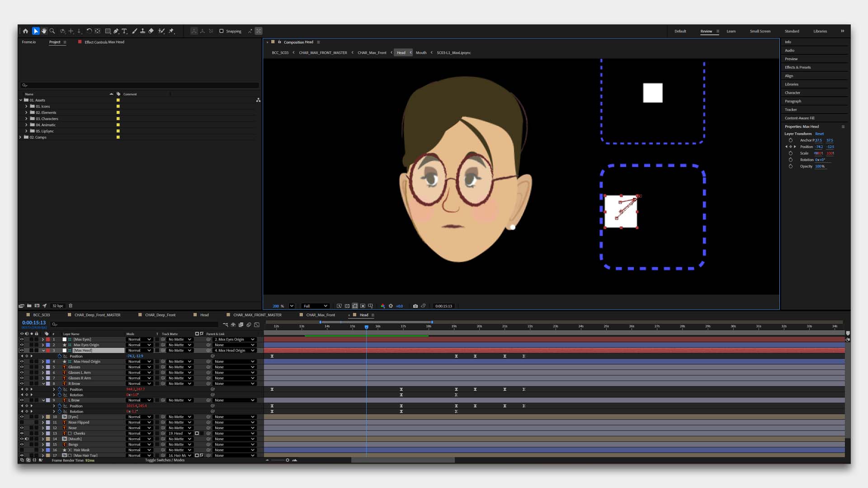This screenshot has width=868, height=488.
Task: Switch to the Small Screen workspace
Action: [760, 31]
